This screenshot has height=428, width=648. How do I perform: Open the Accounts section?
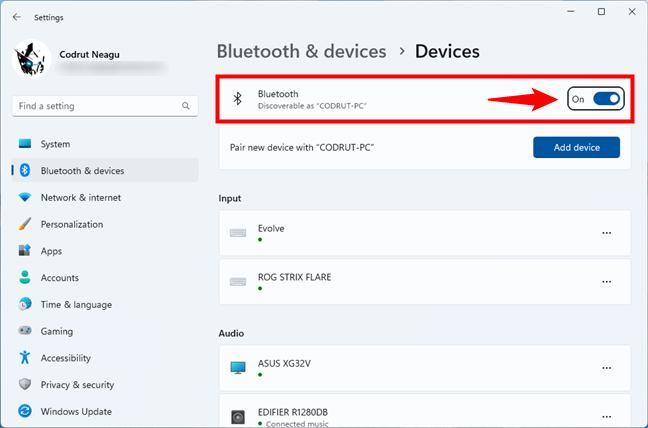(105, 278)
